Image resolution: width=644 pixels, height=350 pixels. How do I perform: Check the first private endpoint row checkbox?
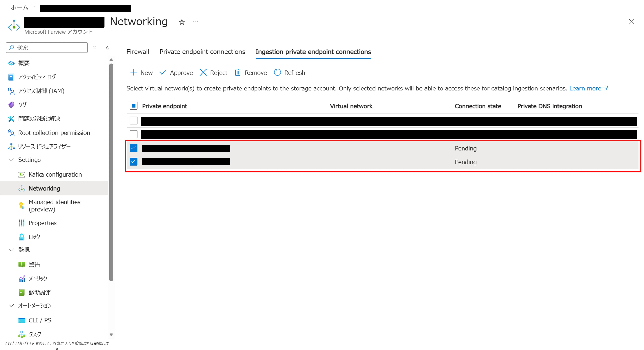[x=133, y=120]
